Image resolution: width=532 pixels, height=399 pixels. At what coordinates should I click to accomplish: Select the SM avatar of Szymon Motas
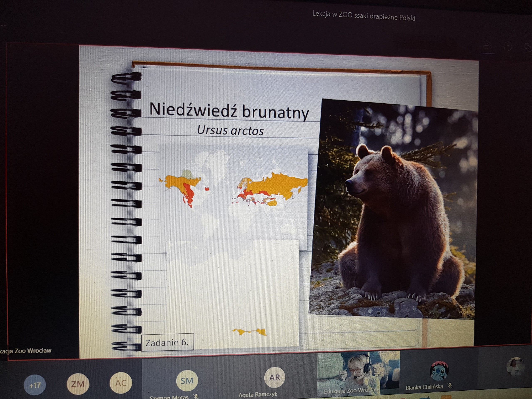(187, 381)
